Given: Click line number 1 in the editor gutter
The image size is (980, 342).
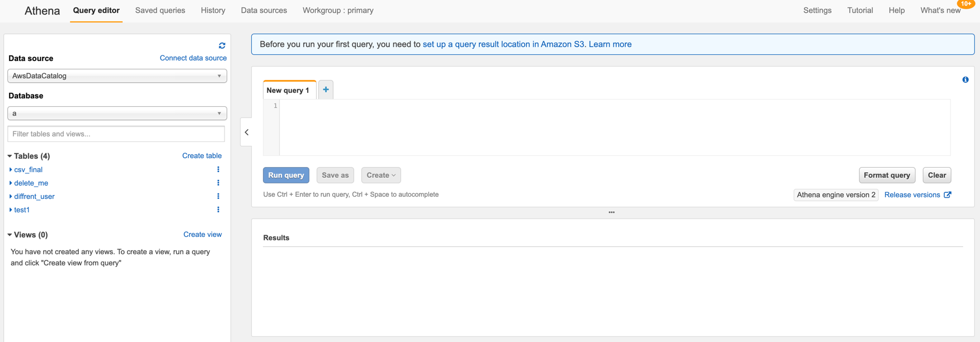Looking at the screenshot, I should [x=275, y=106].
